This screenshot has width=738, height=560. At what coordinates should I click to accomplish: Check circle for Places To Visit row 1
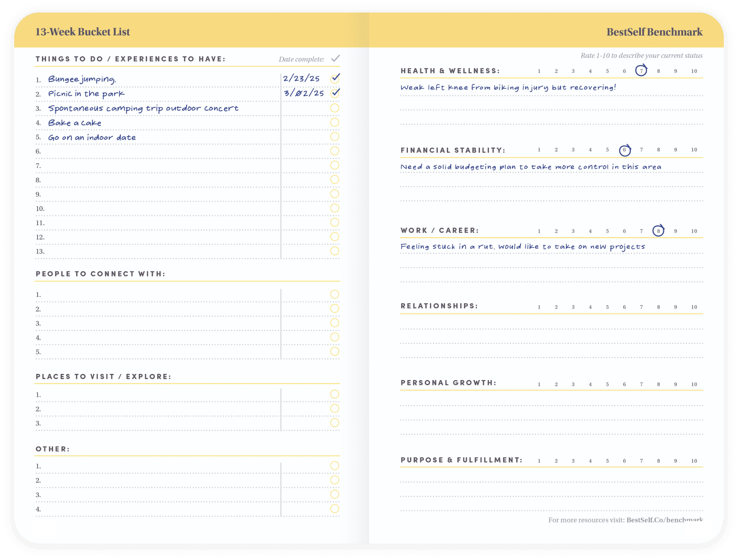(335, 394)
